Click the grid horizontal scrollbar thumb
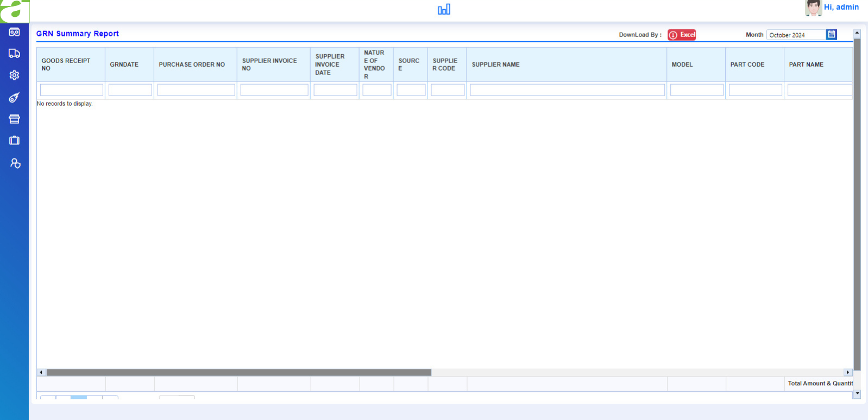The height and width of the screenshot is (420, 868). point(238,372)
